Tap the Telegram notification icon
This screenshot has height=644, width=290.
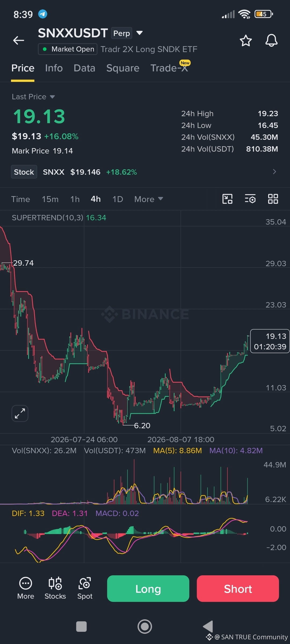pos(43,14)
